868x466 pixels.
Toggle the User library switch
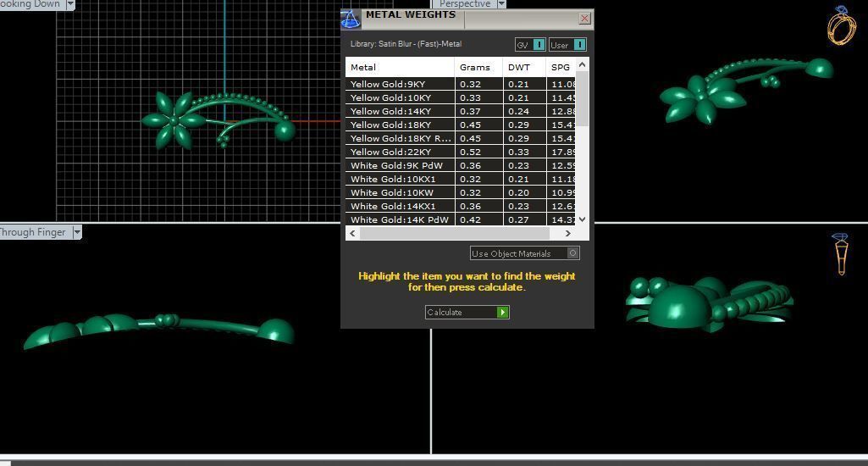pos(567,45)
